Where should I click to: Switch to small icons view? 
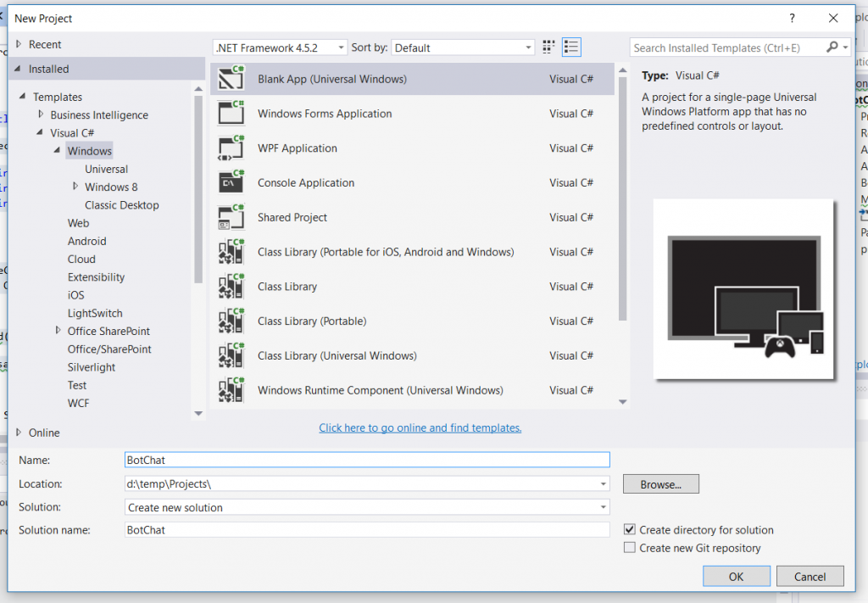(x=548, y=47)
